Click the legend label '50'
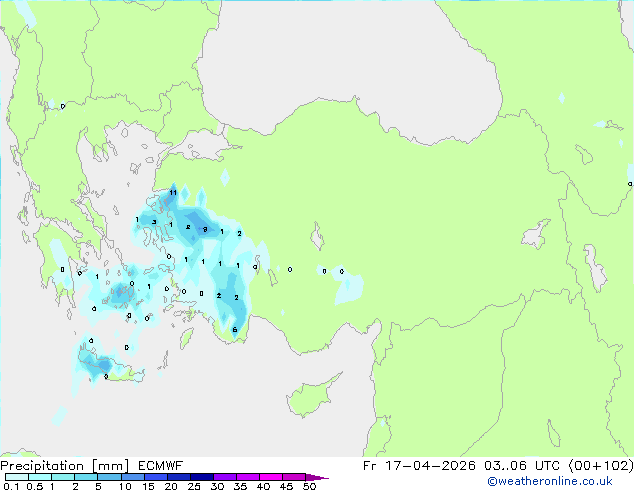Viewport: 634px width, 490px height. click(309, 486)
